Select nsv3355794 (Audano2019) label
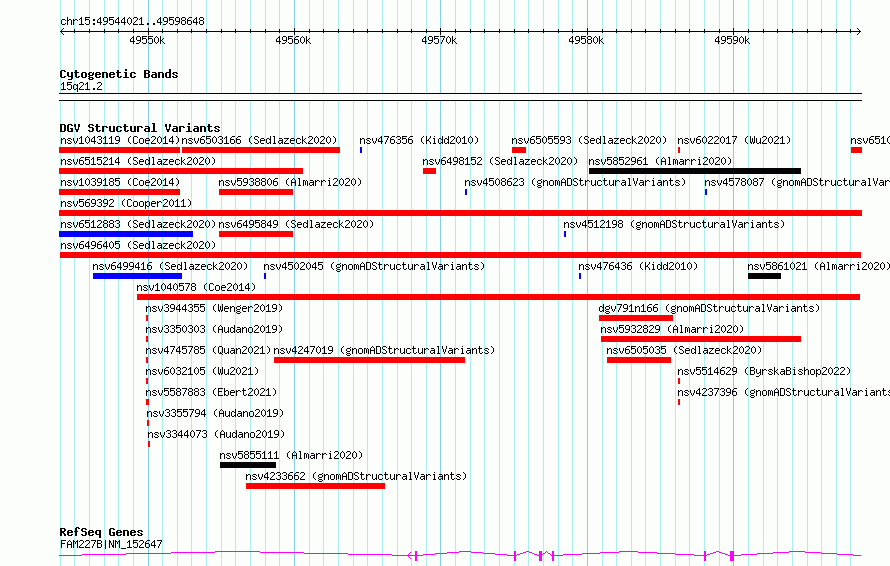 215,413
